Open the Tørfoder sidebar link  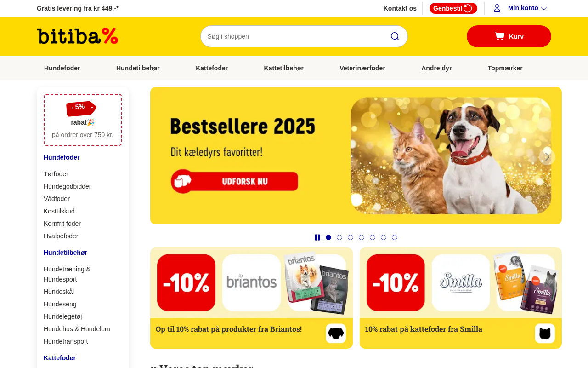pos(56,174)
